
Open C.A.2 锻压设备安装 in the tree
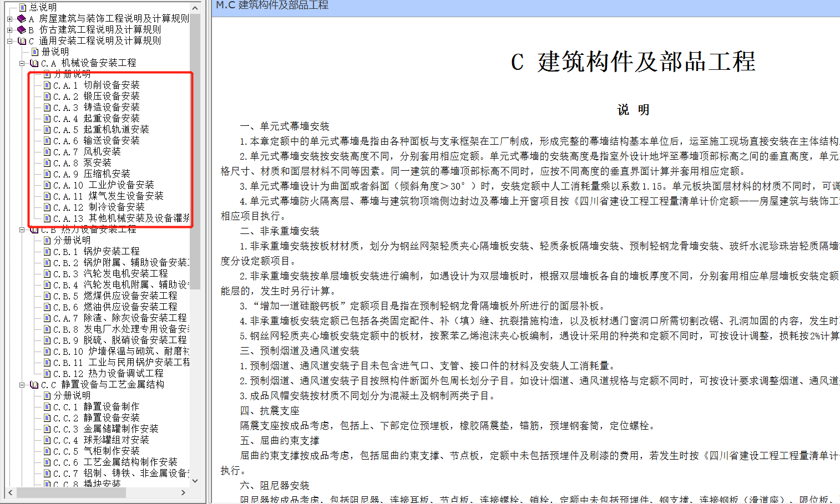point(97,96)
